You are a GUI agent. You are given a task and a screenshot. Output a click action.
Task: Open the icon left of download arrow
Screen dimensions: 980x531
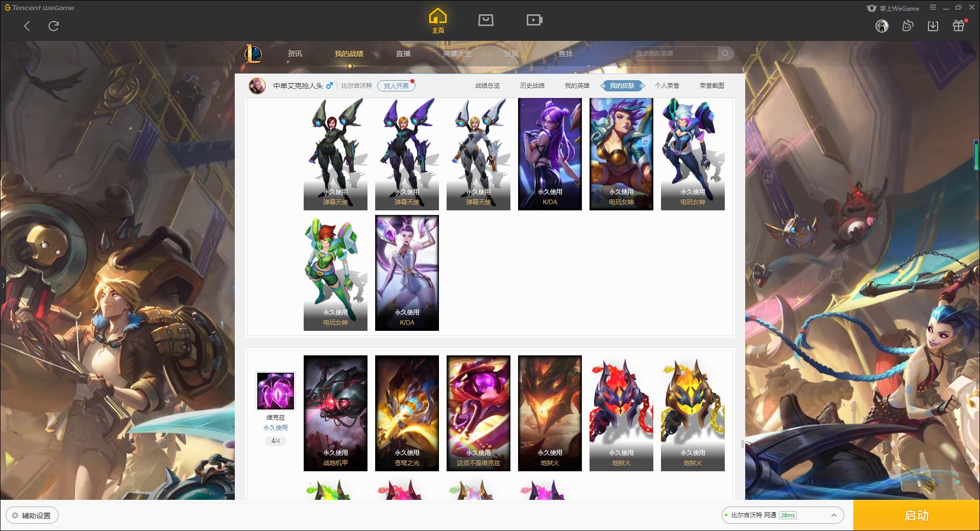coord(908,26)
